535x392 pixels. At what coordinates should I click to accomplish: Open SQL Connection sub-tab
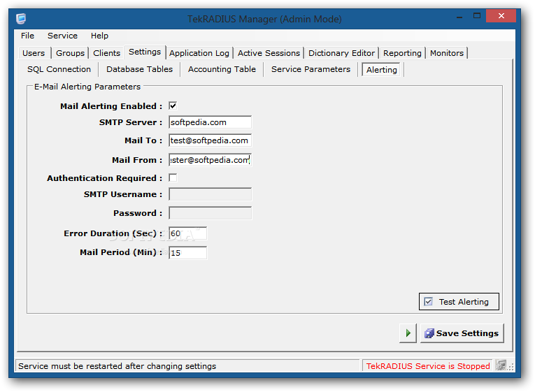pyautogui.click(x=59, y=69)
